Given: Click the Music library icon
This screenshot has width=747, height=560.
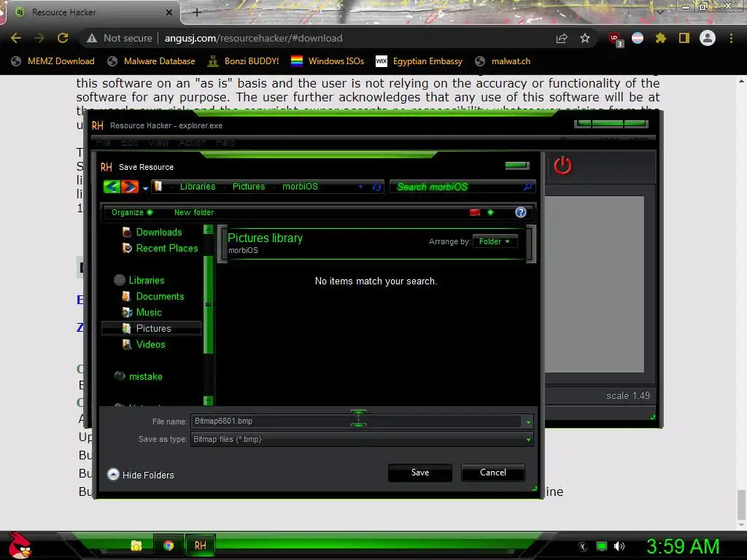Looking at the screenshot, I should pos(127,313).
